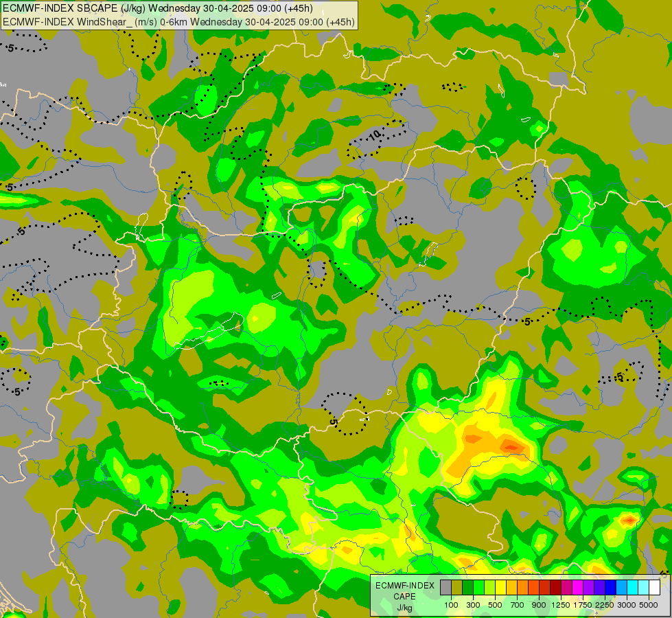Click the legend label '2250'

click(604, 605)
